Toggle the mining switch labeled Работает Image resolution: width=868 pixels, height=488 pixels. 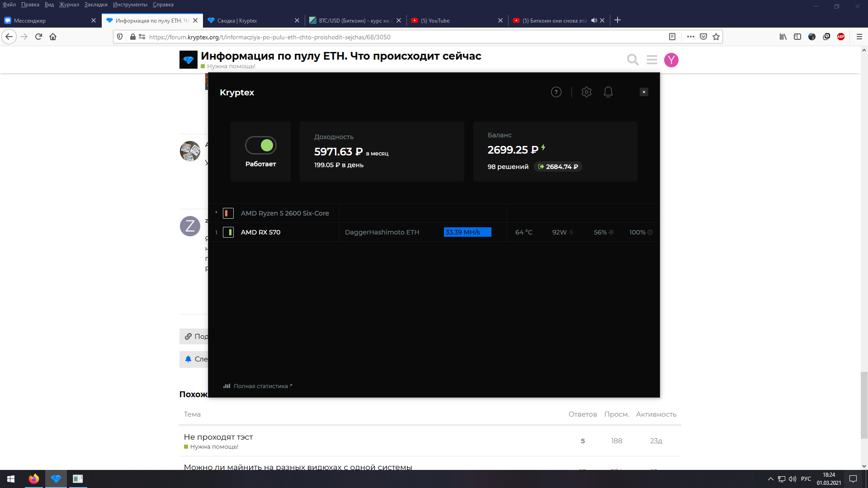(x=261, y=145)
